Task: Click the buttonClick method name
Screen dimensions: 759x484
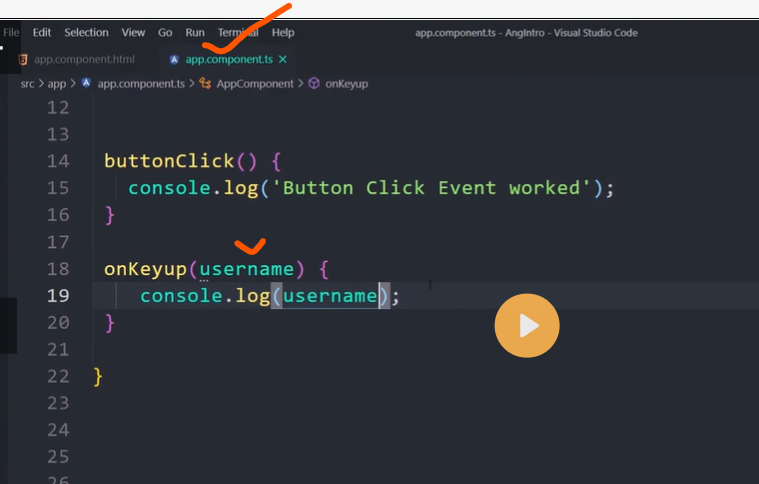Action: click(x=156, y=161)
